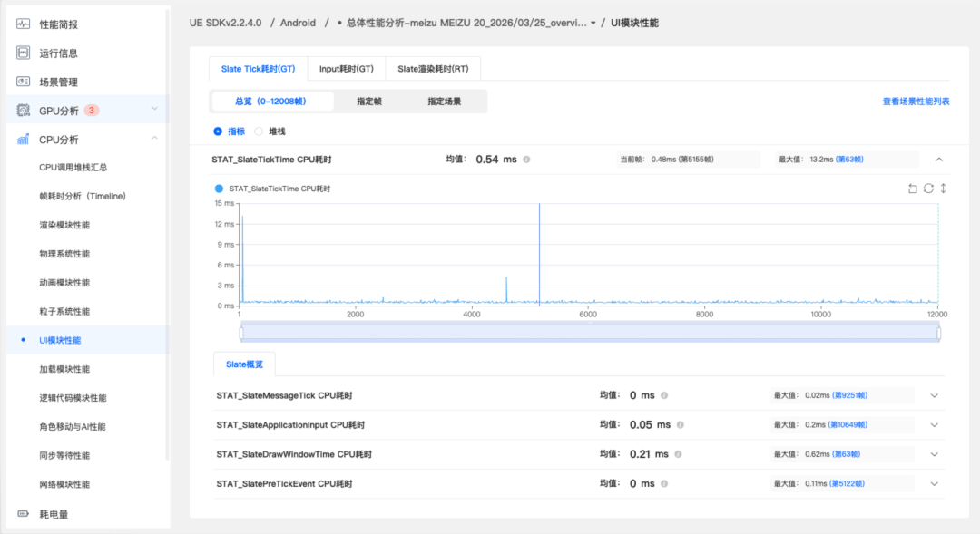This screenshot has height=534, width=980.
Task: Open the report selector dropdown in breadcrumb
Action: (x=593, y=23)
